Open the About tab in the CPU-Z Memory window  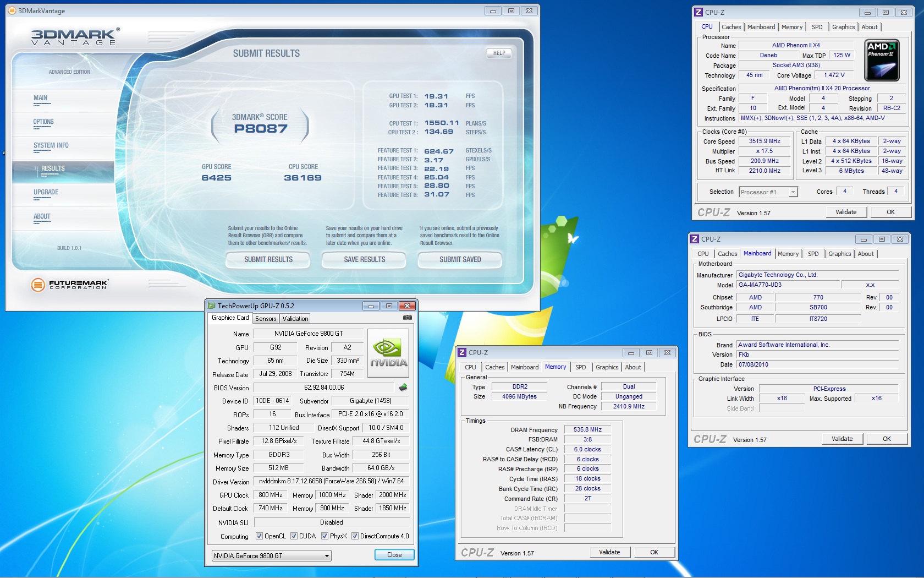tap(633, 367)
